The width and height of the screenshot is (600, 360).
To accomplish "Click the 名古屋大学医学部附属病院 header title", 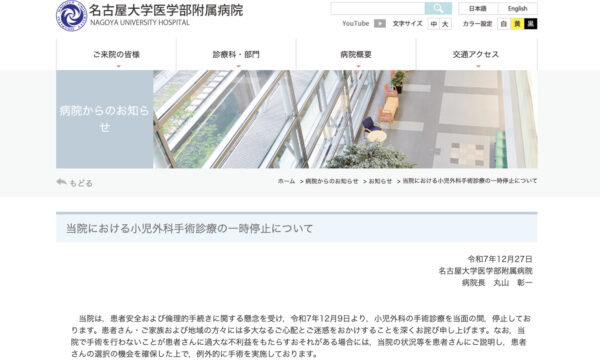I will point(166,10).
